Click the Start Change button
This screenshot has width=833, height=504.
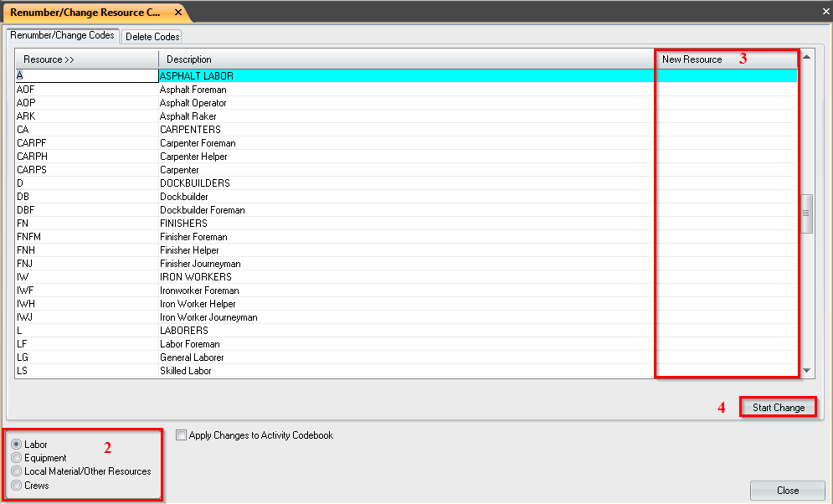[x=779, y=408]
